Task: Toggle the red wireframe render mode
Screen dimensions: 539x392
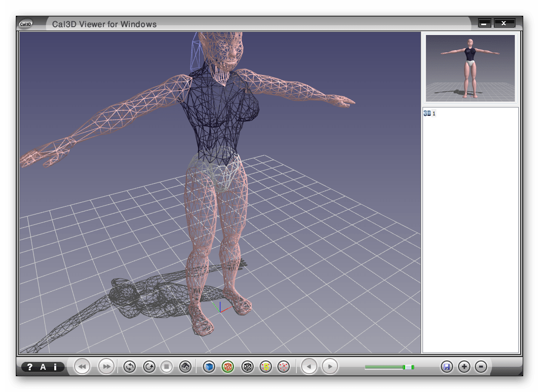Action: [x=228, y=367]
